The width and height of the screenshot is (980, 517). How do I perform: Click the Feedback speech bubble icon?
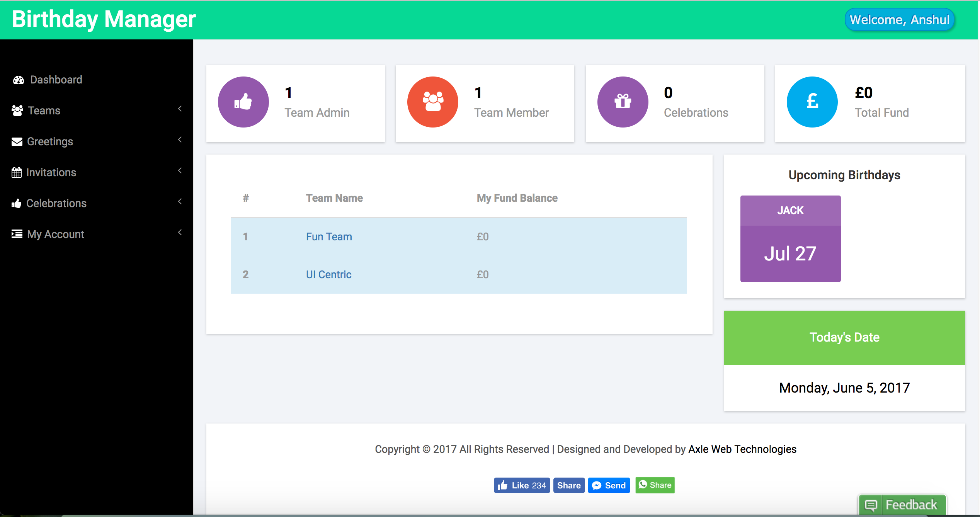(871, 505)
